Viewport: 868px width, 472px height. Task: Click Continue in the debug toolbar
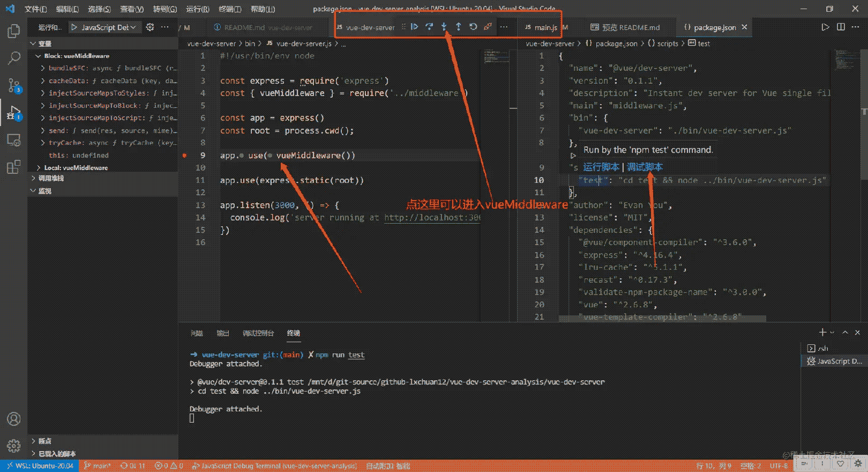click(414, 27)
